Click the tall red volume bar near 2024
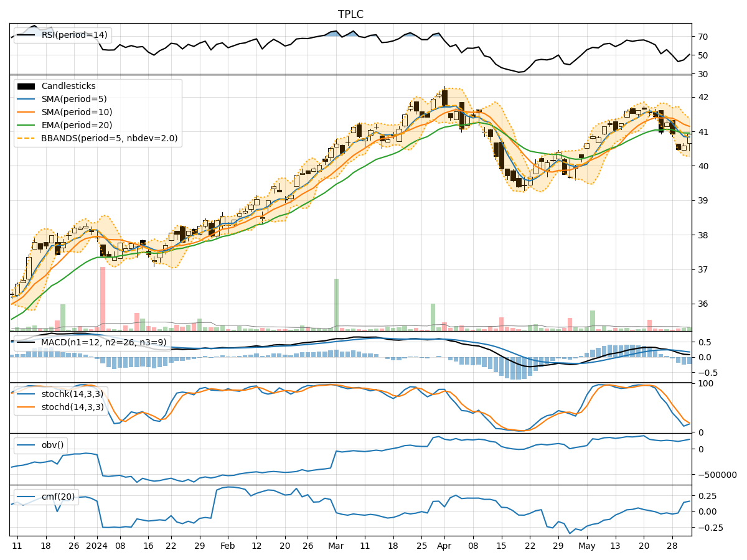This screenshot has width=747, height=560. 103,297
